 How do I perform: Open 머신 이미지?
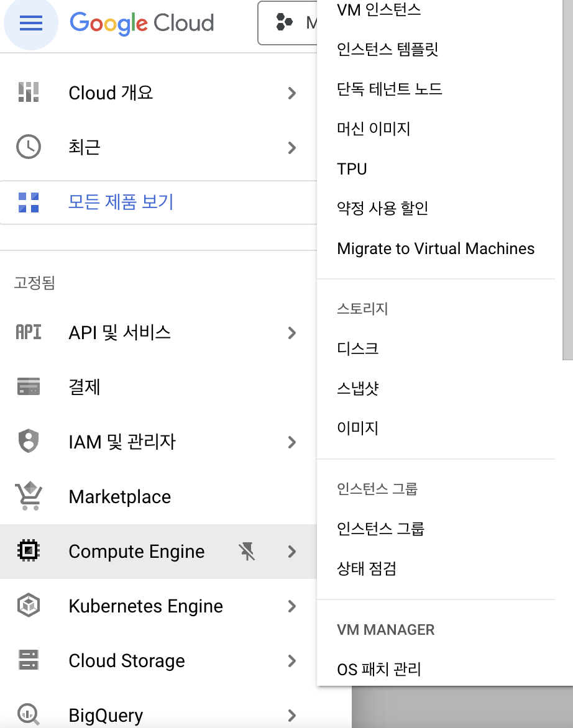[374, 129]
